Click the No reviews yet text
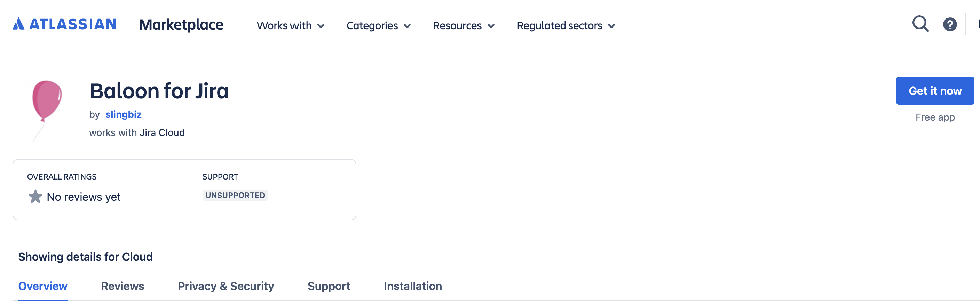The width and height of the screenshot is (980, 304). (x=83, y=197)
